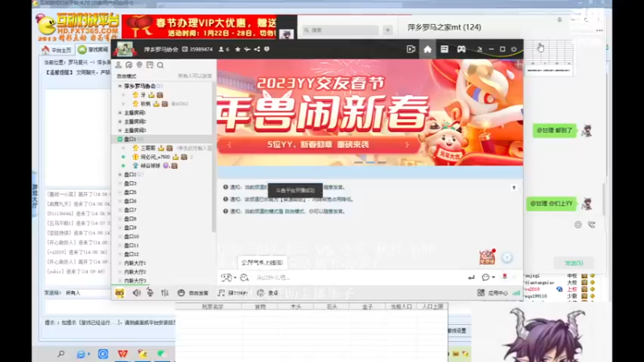
Task: Select the 盘口3 channel
Action: tap(130, 183)
